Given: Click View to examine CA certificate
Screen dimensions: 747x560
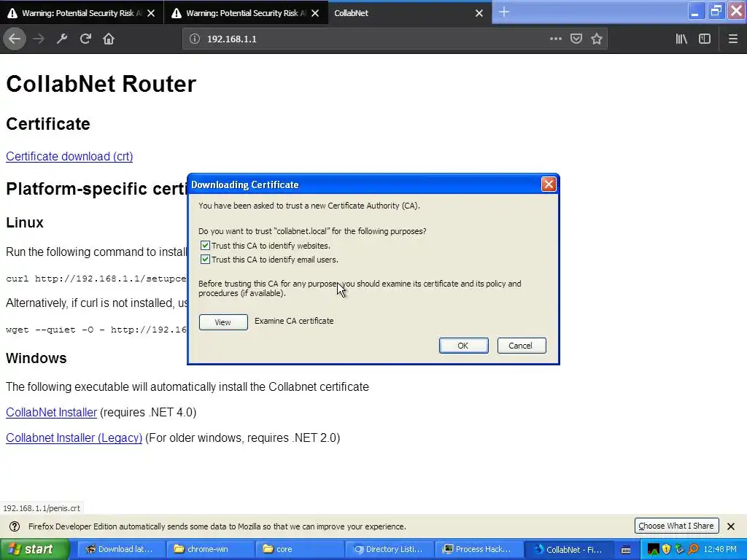Looking at the screenshot, I should 223,322.
